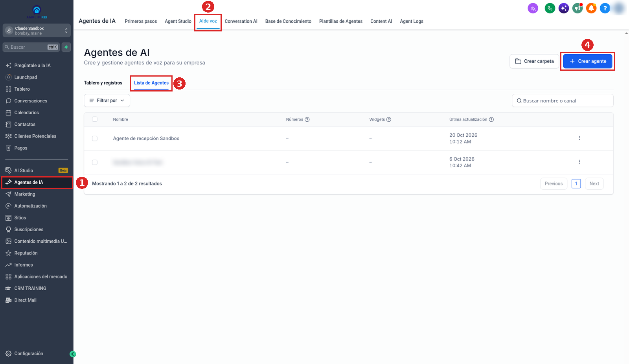Click the Next pagination button

pyautogui.click(x=594, y=184)
